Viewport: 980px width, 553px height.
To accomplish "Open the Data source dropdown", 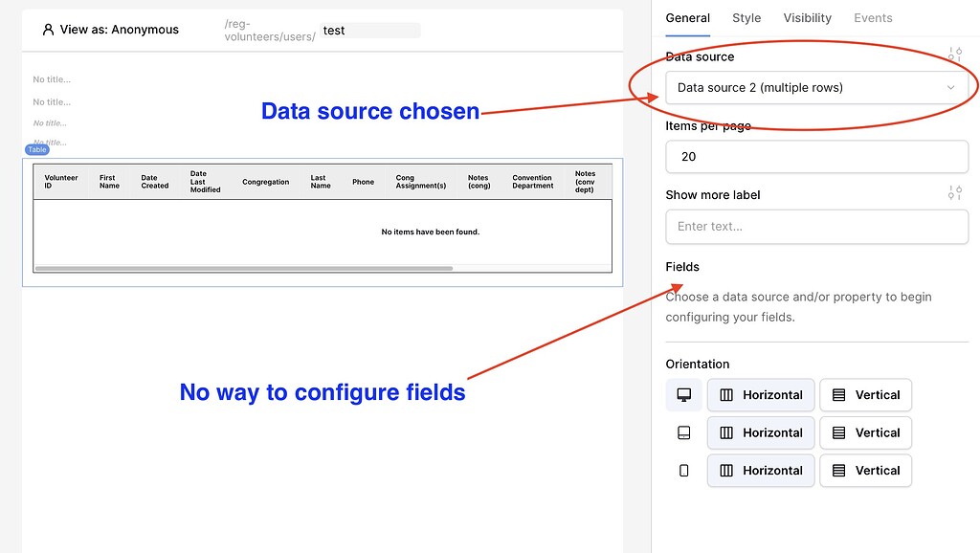I will click(x=816, y=86).
